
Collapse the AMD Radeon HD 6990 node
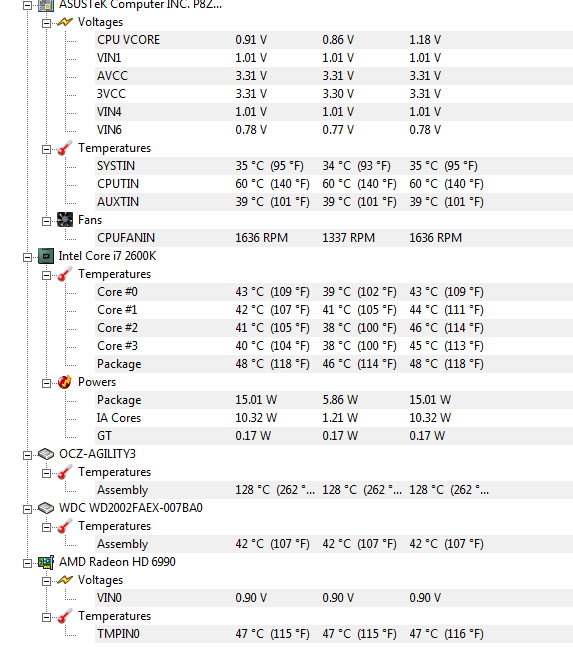click(27, 563)
